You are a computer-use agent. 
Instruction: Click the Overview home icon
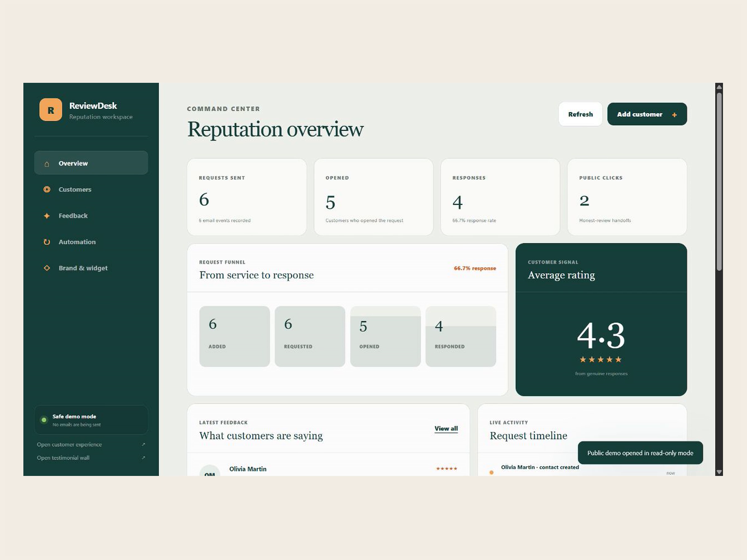coord(47,164)
